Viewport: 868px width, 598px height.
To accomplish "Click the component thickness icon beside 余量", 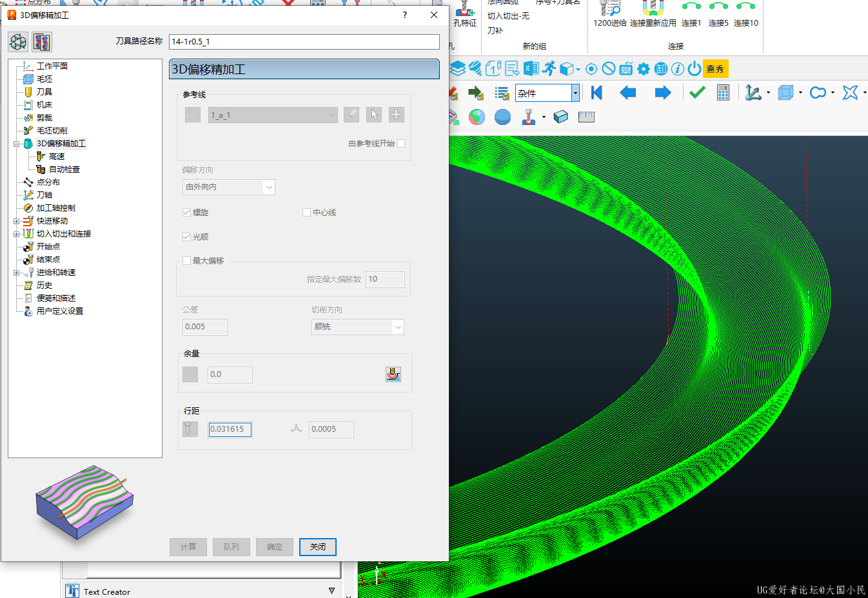I will tap(393, 374).
